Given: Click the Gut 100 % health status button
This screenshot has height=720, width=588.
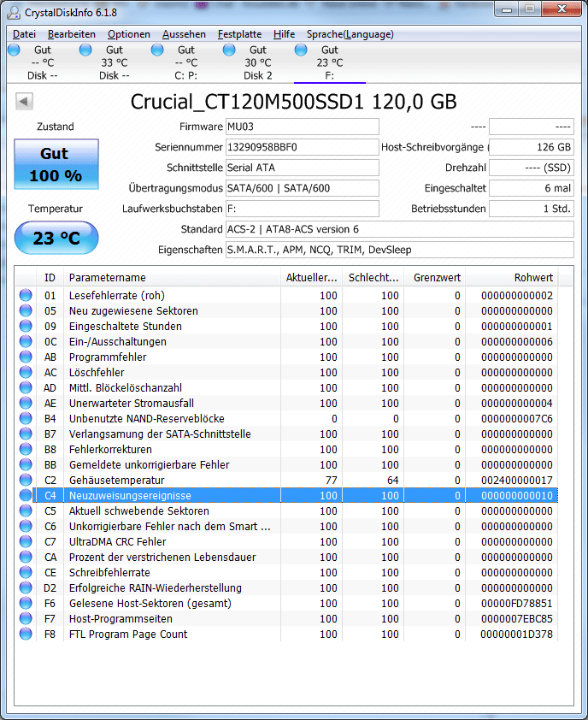Looking at the screenshot, I should tap(56, 164).
